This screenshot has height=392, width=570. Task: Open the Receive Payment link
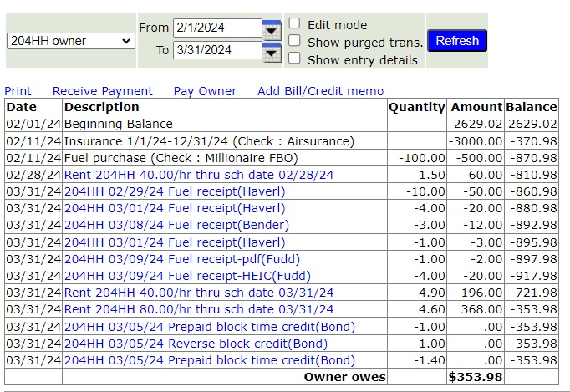coord(103,91)
